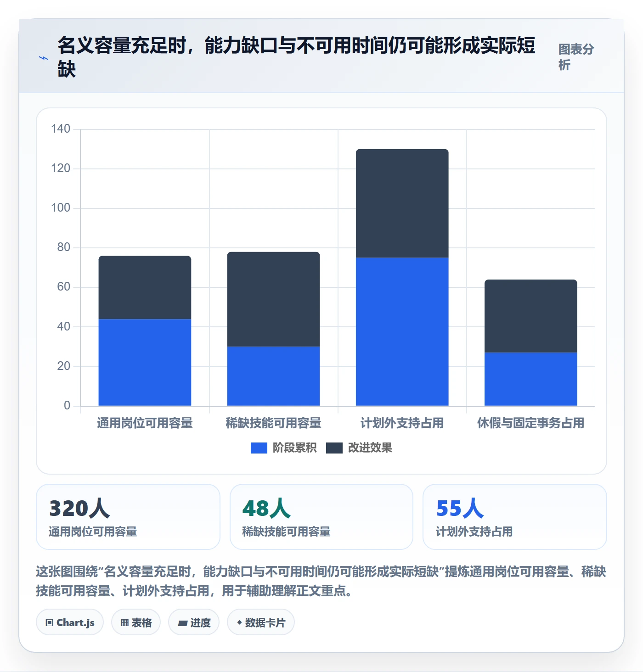Click the 20 y-axis value
This screenshot has height=672, width=643.
tap(64, 366)
